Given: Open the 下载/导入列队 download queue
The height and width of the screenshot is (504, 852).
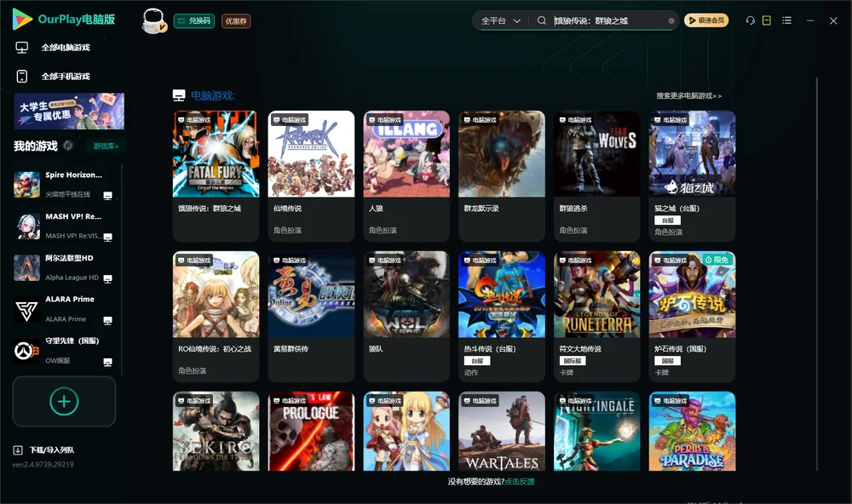Looking at the screenshot, I should click(44, 450).
